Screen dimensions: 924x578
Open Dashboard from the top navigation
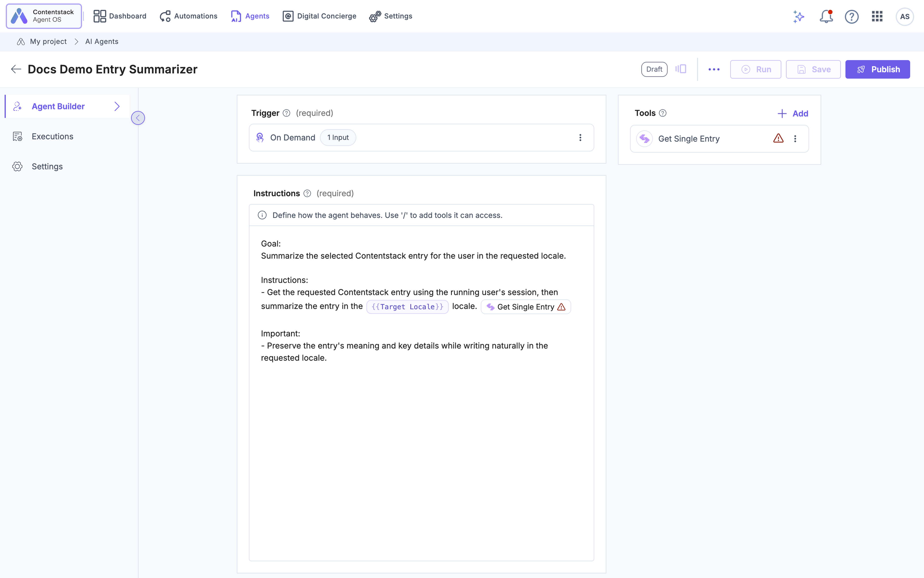[120, 16]
